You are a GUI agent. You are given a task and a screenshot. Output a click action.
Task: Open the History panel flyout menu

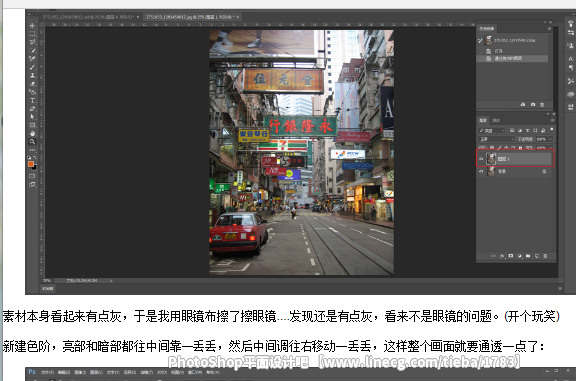[550, 28]
